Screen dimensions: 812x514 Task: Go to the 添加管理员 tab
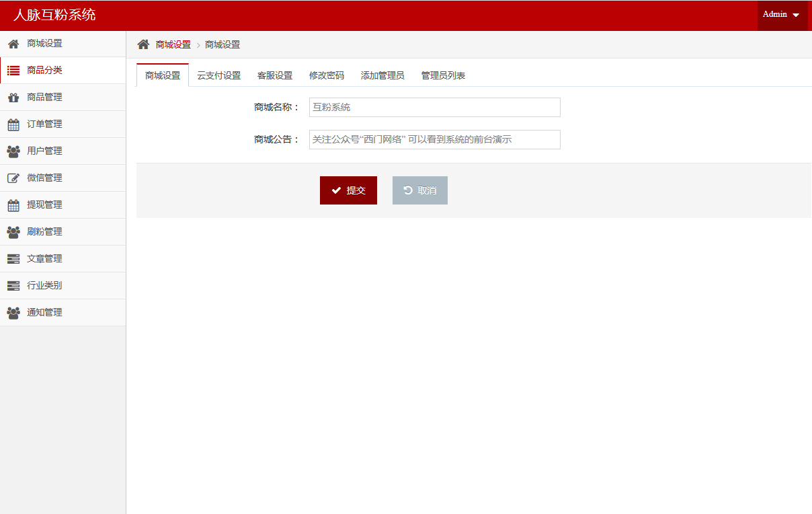[382, 75]
